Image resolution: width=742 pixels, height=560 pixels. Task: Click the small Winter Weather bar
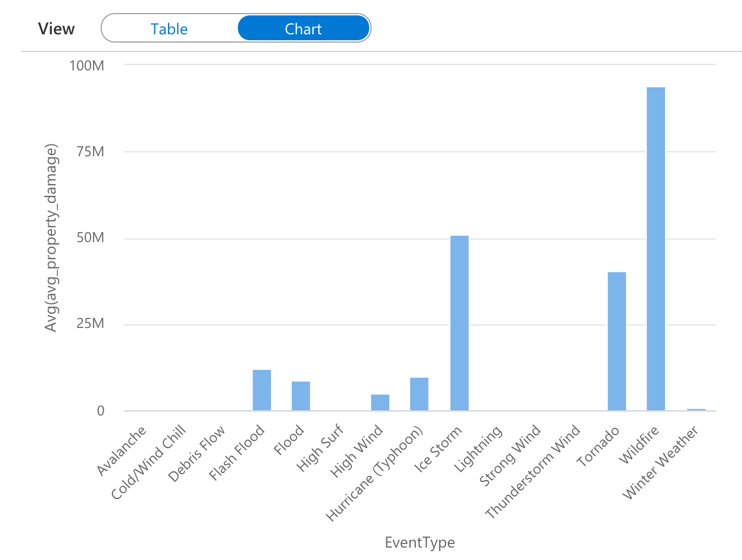pos(696,409)
